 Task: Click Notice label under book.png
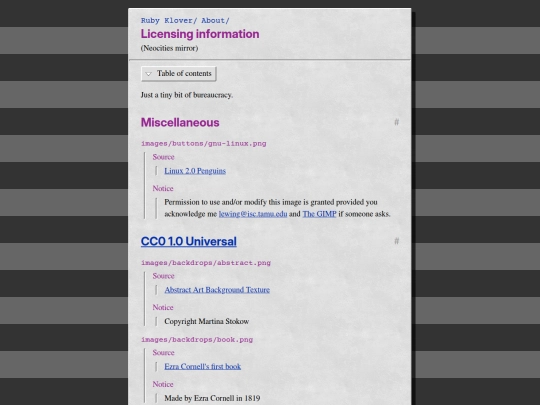click(163, 384)
